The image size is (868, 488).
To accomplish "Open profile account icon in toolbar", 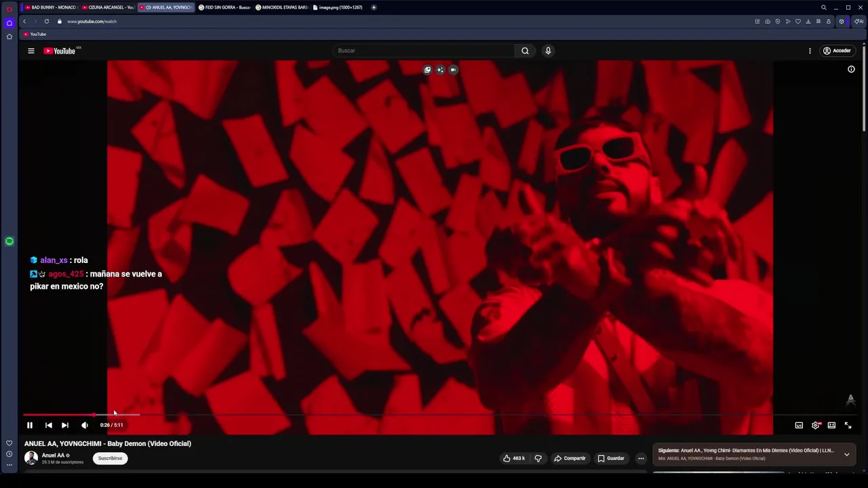I will (x=829, y=21).
